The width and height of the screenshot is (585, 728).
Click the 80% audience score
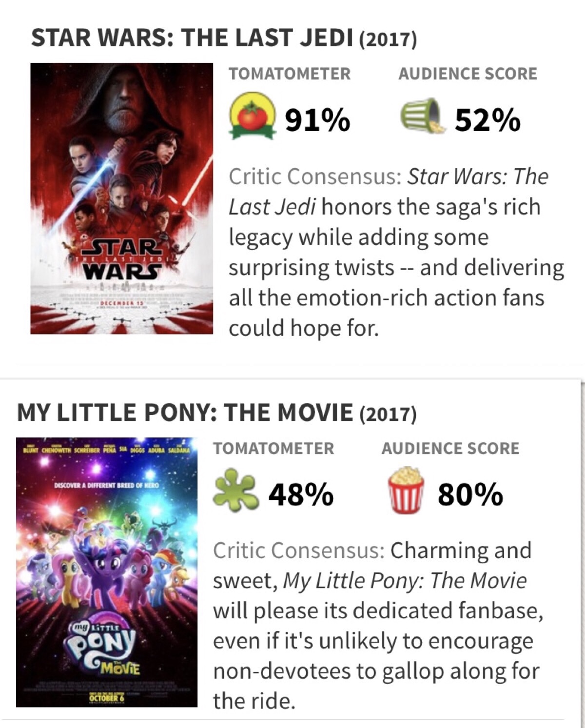[x=470, y=495]
